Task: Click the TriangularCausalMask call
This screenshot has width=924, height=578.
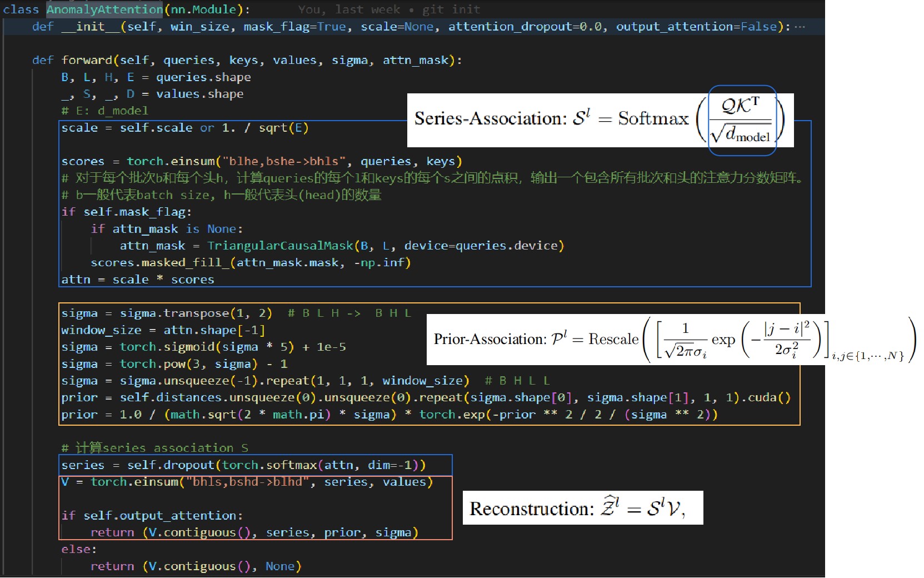Action: tap(386, 246)
